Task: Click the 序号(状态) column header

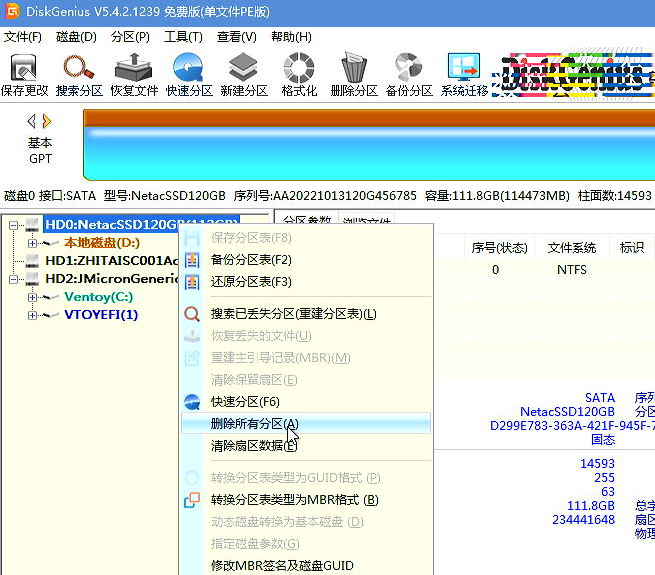Action: point(499,248)
